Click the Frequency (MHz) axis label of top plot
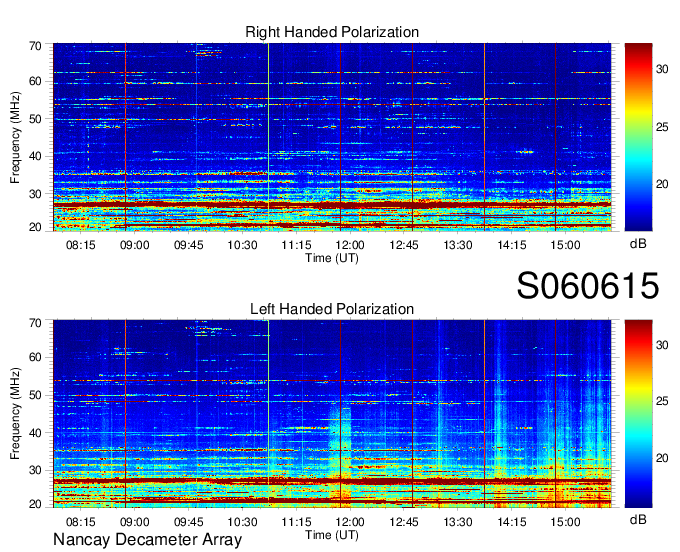Viewport: 680px width, 552px height. click(x=15, y=137)
